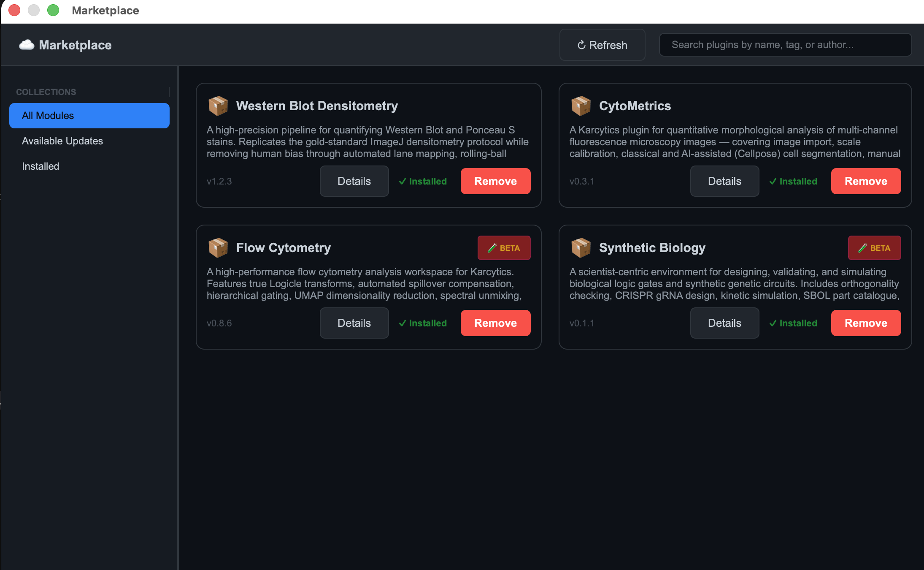Click the Synthetic Biology BETA badge
This screenshot has height=570, width=924.
(874, 248)
